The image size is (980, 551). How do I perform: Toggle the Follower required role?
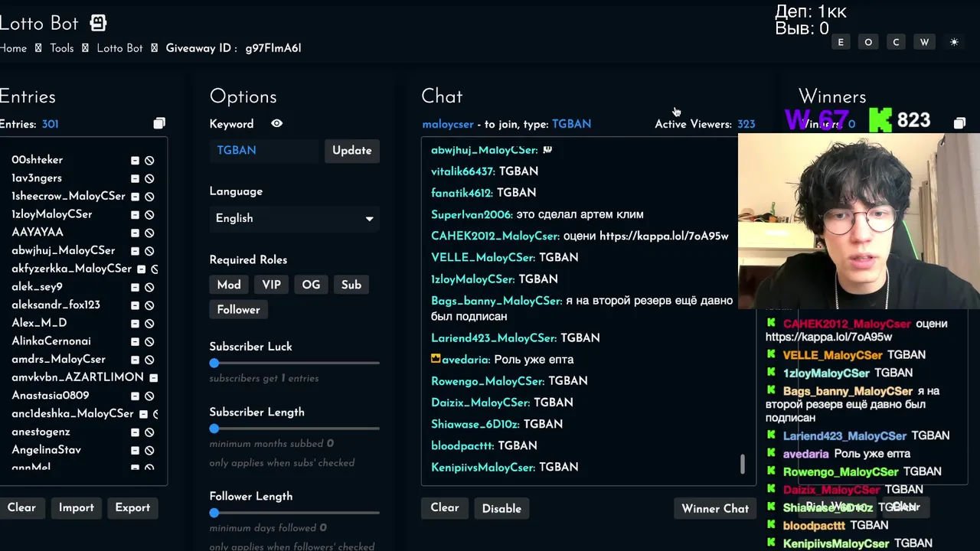(x=238, y=310)
